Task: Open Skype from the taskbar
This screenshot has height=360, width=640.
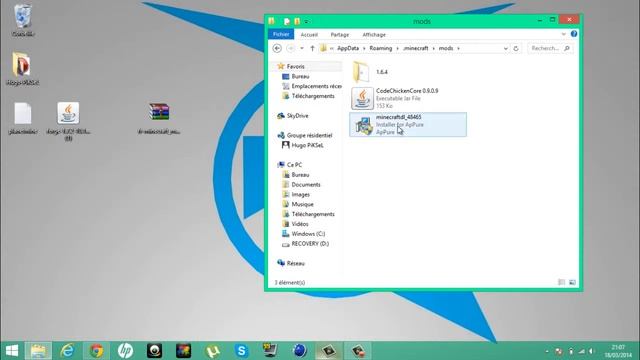Action: pyautogui.click(x=241, y=351)
